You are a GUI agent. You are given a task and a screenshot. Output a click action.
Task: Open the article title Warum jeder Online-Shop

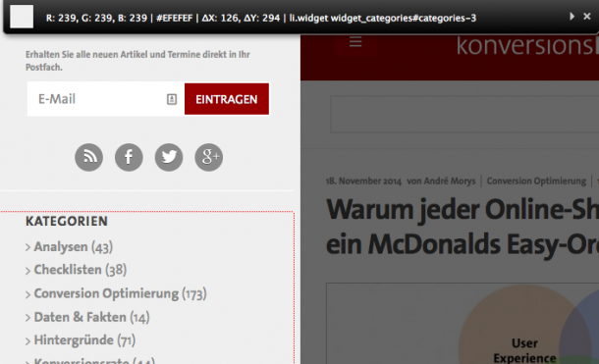463,227
